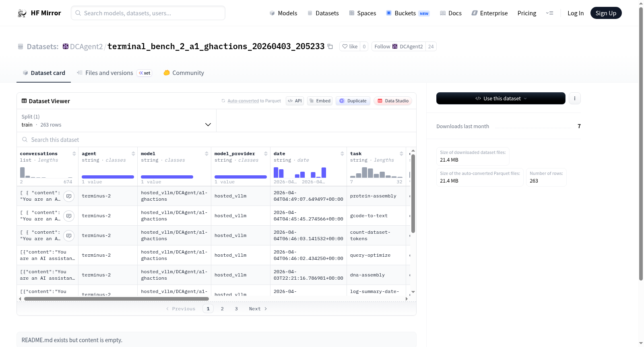The height and width of the screenshot is (347, 644).
Task: Click the DCAgent2 organization avatar in title
Action: pyautogui.click(x=66, y=46)
